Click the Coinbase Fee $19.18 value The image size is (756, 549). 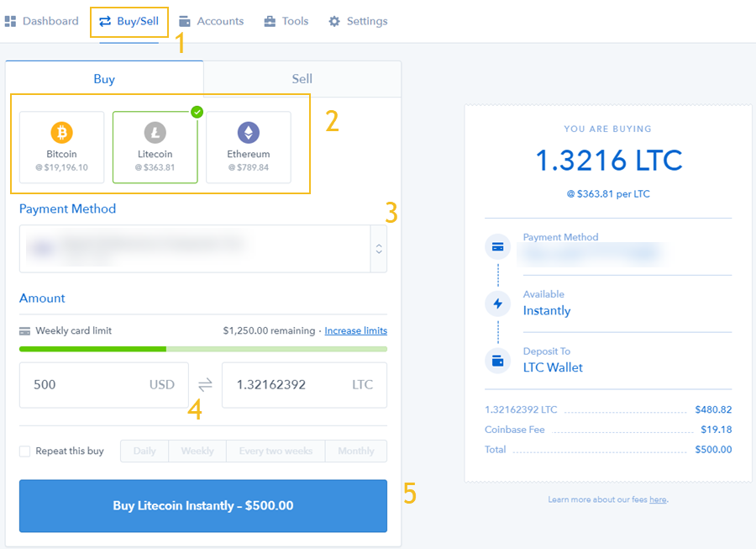pyautogui.click(x=716, y=430)
